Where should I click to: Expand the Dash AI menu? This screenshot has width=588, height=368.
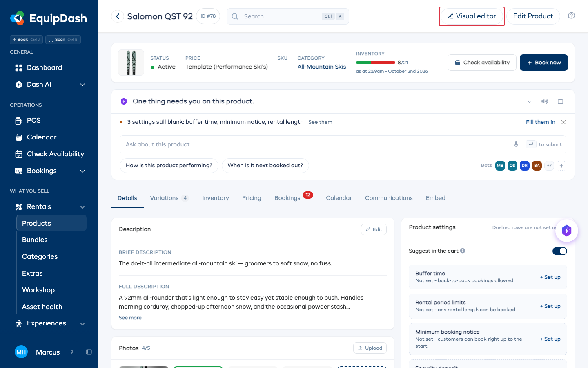[82, 85]
